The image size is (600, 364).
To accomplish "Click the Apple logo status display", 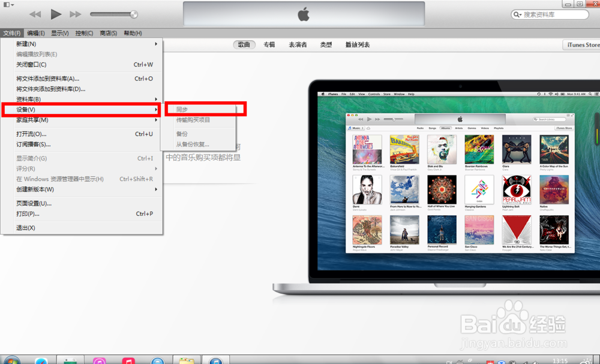I will click(304, 14).
